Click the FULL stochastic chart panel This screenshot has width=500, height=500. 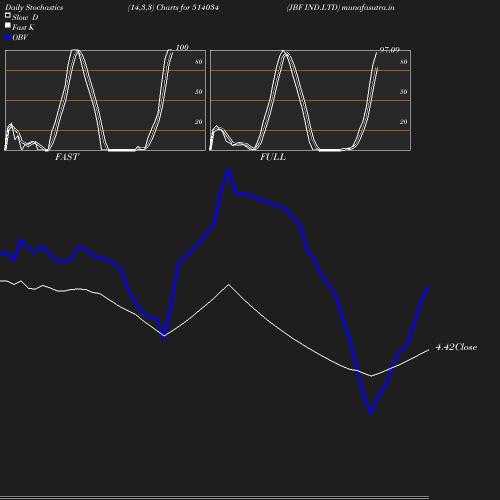coord(310,100)
